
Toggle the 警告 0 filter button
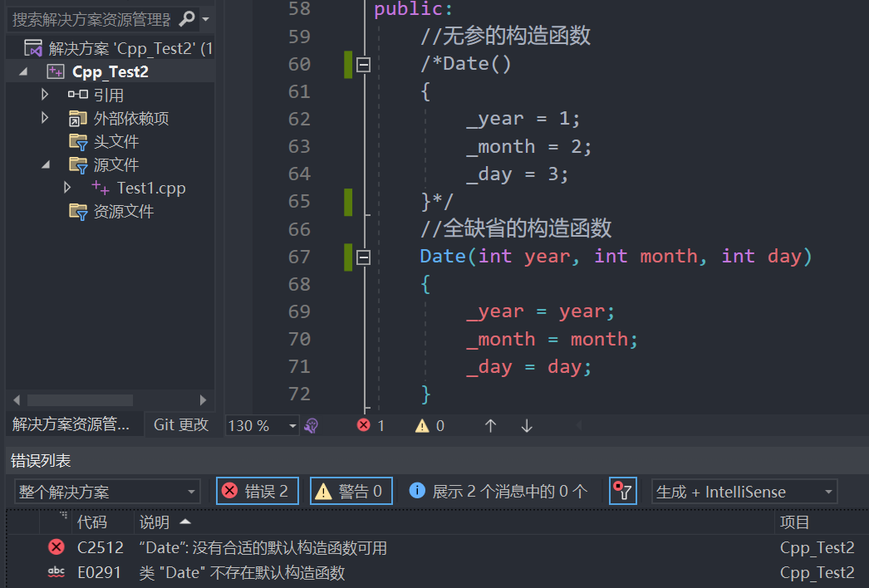[x=351, y=491]
